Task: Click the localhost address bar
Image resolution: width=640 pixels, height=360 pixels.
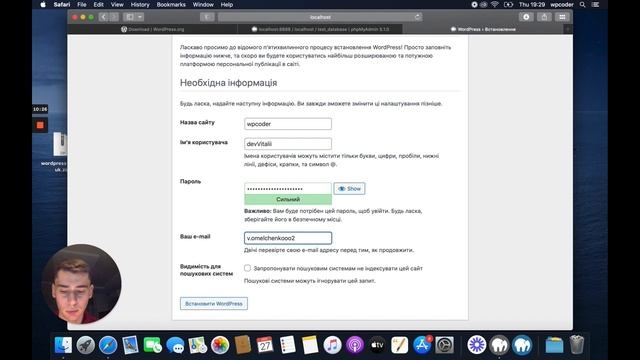Action: (320, 17)
